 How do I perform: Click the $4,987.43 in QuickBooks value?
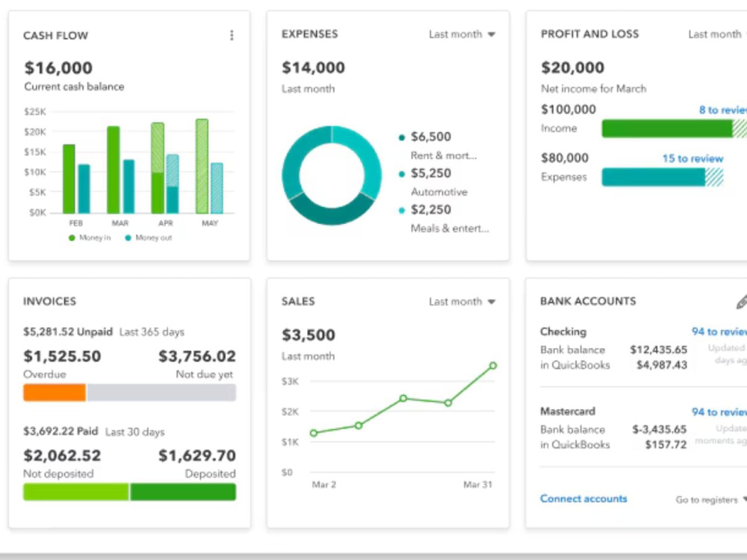pyautogui.click(x=662, y=365)
